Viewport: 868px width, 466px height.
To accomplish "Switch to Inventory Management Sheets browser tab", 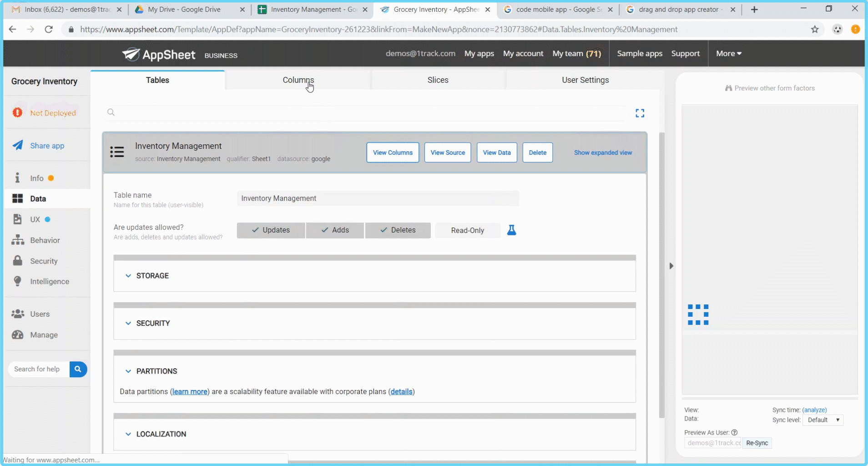I will pyautogui.click(x=313, y=10).
